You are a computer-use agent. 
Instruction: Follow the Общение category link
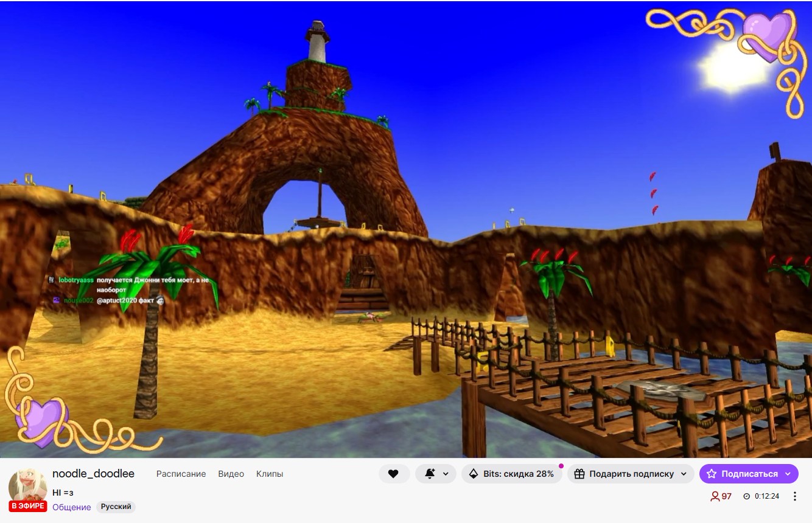pyautogui.click(x=72, y=507)
